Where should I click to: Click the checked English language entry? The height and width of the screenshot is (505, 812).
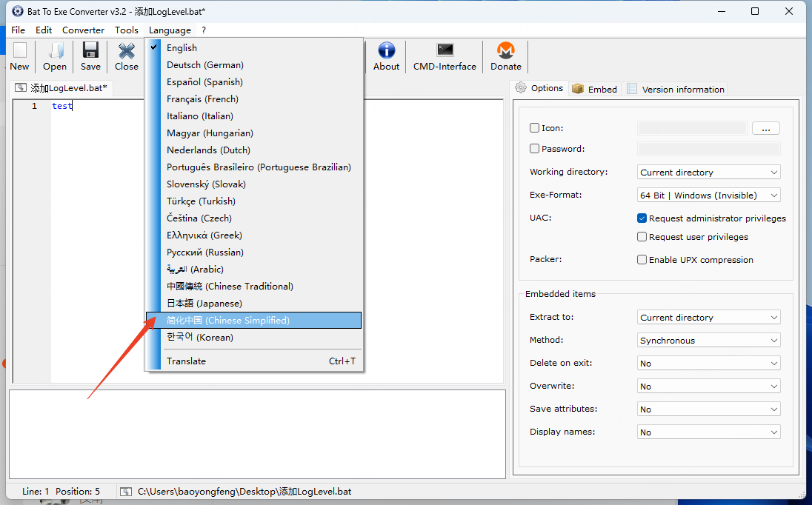[253, 47]
